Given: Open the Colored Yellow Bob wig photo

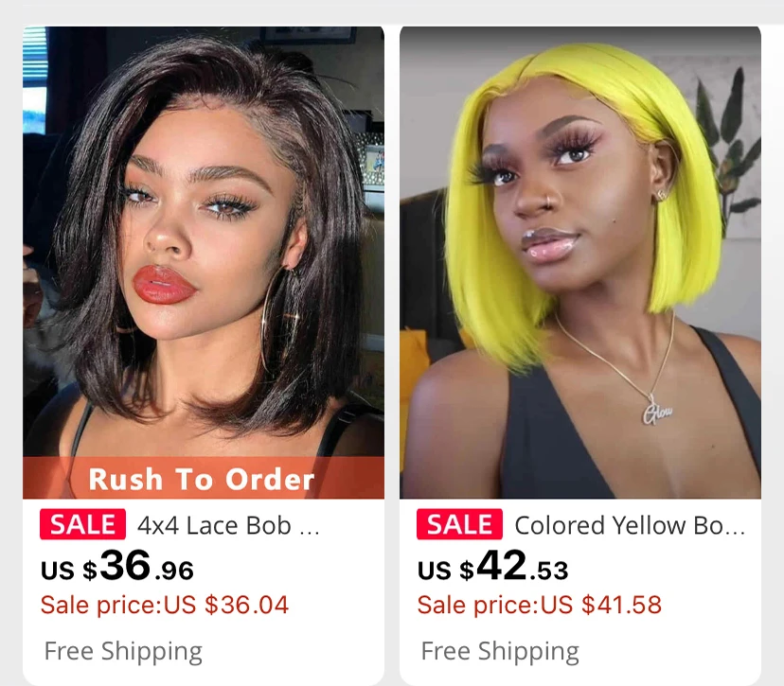Looking at the screenshot, I should [x=580, y=262].
